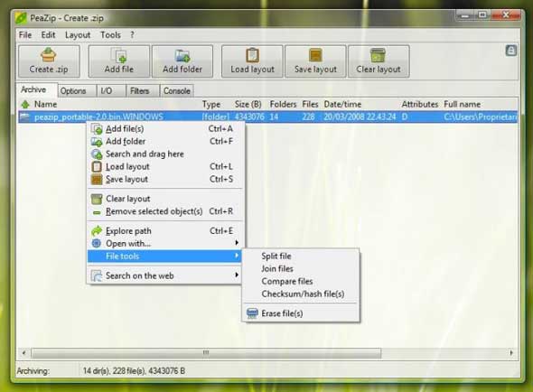Click the horizontal scrollbar thumb
Viewport: 533px width, 392px height.
206,353
